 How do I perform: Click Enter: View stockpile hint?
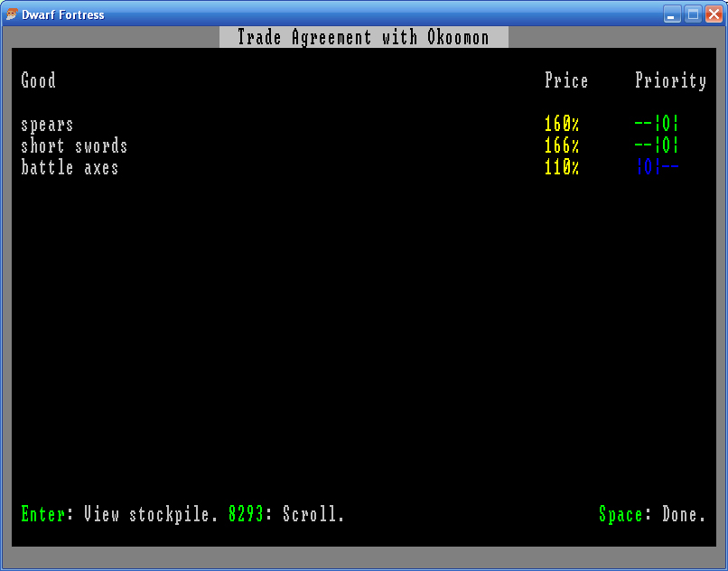(120, 514)
